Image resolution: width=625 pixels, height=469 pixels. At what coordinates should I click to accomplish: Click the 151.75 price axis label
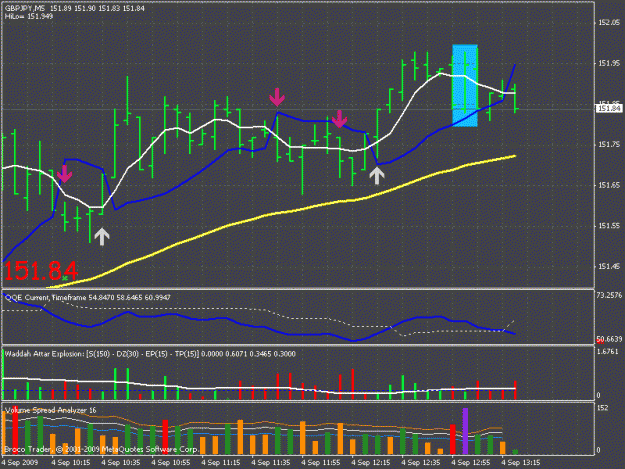click(609, 145)
